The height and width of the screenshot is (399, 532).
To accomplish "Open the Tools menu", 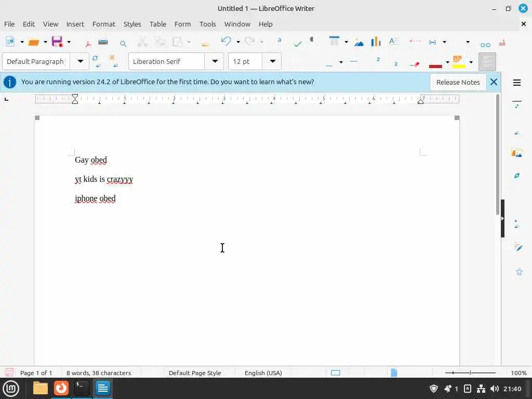I will tap(207, 24).
